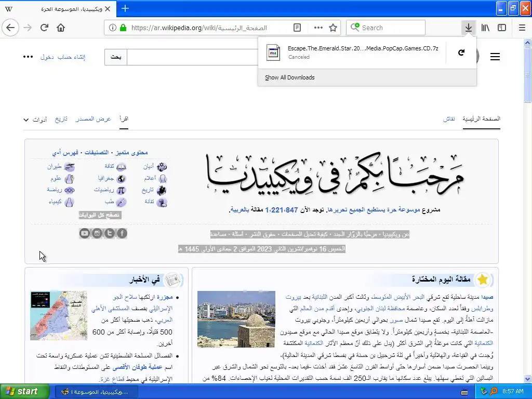Open the التصنيفات categories link
This screenshot has width=532, height=399.
(97, 153)
